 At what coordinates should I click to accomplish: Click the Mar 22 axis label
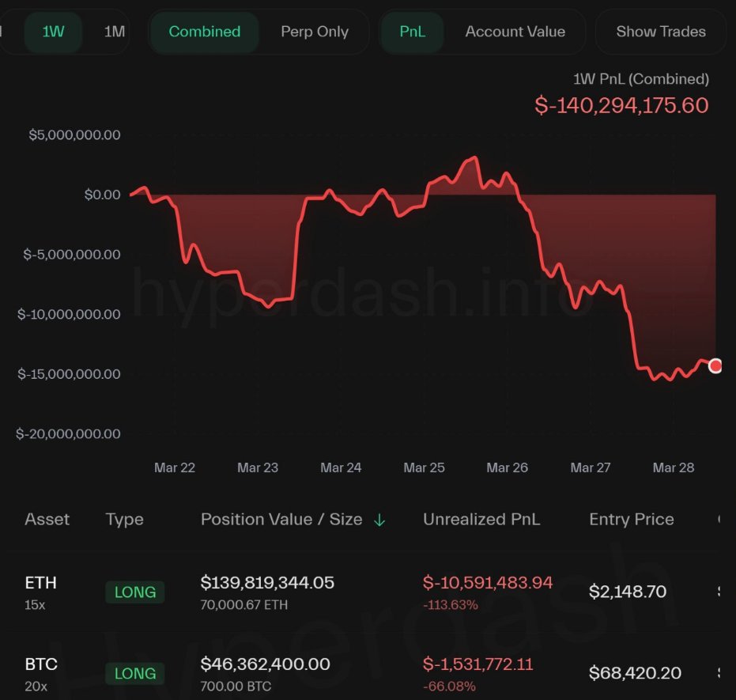tap(175, 467)
